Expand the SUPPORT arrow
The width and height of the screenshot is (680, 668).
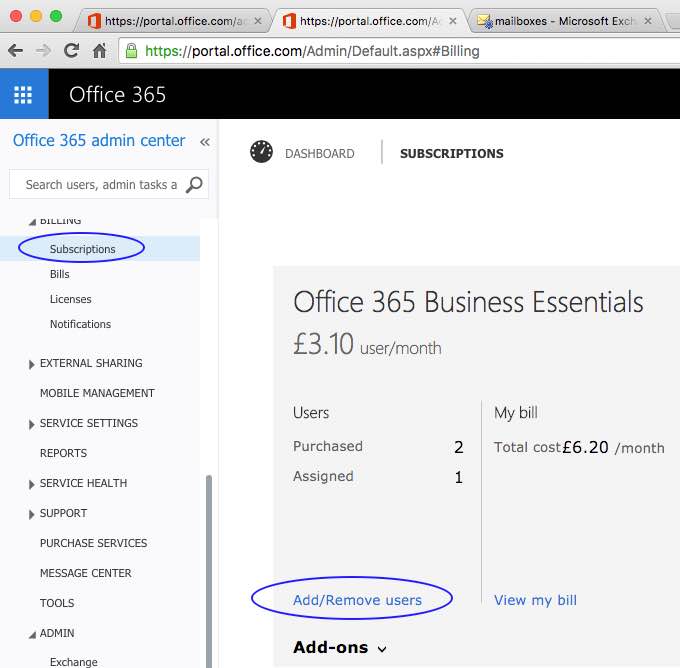pyautogui.click(x=31, y=514)
